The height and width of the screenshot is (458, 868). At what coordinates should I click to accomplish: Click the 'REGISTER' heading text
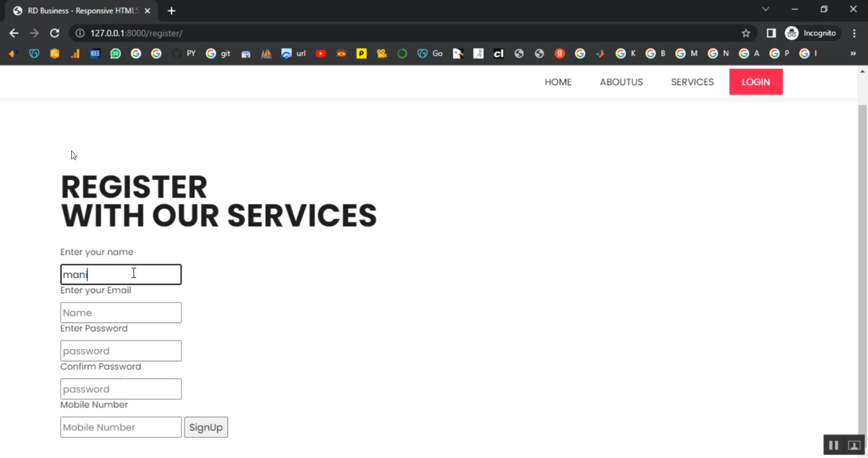pos(134,187)
